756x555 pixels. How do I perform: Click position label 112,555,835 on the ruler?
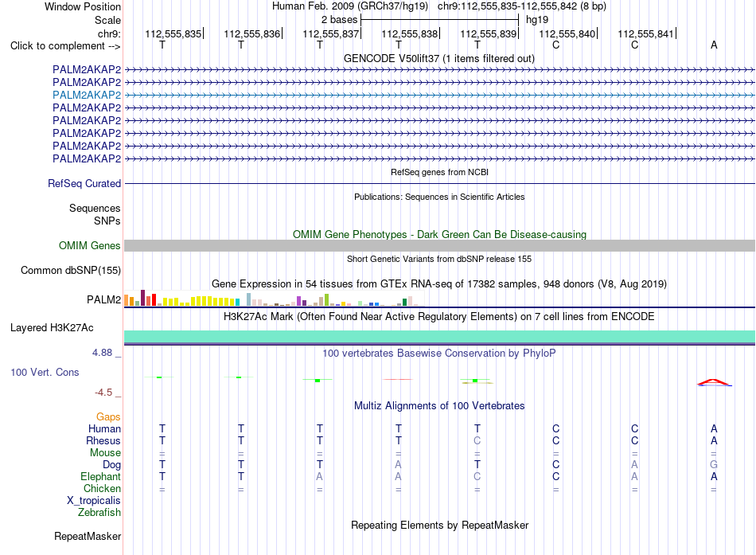point(173,33)
